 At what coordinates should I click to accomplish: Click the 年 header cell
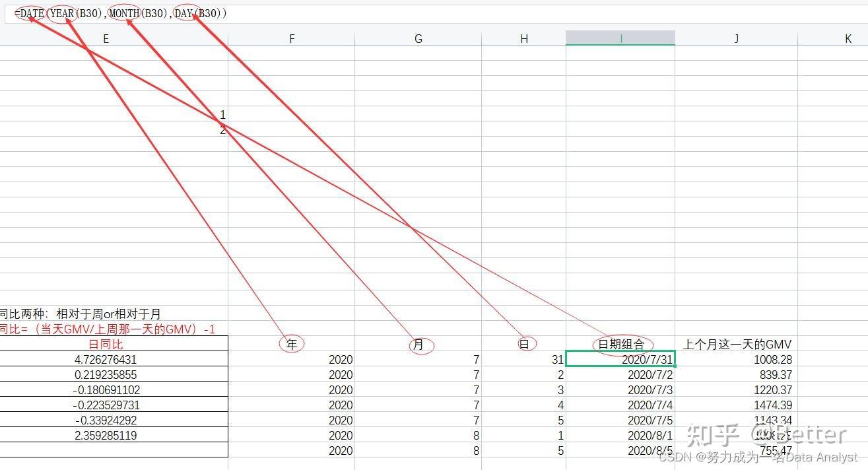[x=292, y=344]
